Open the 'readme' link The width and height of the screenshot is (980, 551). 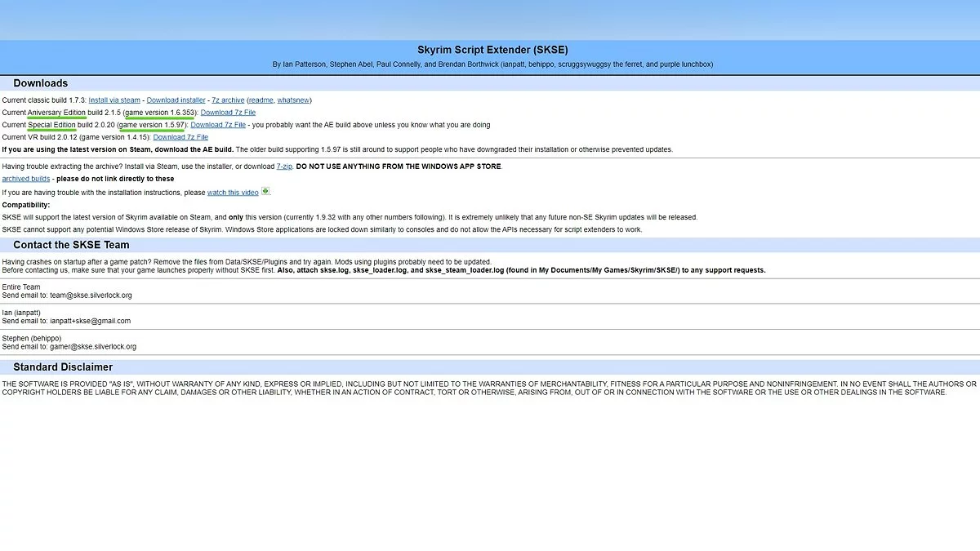point(261,100)
